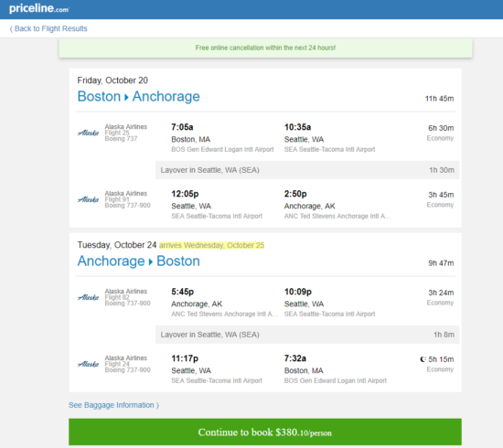Click the 2:50p arrival time
The height and width of the screenshot is (448, 503).
[x=295, y=194]
